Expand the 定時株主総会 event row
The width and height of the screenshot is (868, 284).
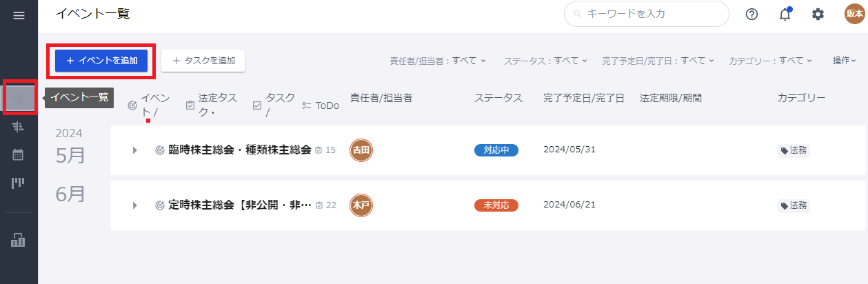coord(135,205)
